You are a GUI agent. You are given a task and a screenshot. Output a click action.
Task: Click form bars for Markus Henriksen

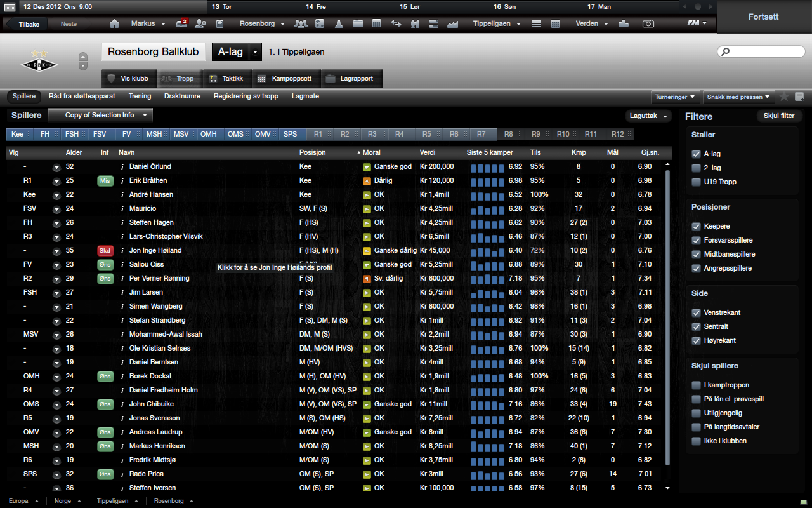[x=488, y=446]
